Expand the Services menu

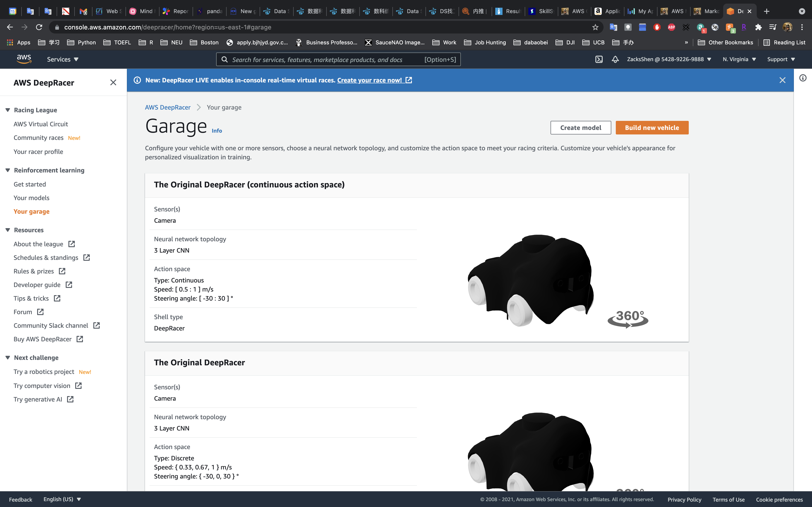click(x=62, y=59)
